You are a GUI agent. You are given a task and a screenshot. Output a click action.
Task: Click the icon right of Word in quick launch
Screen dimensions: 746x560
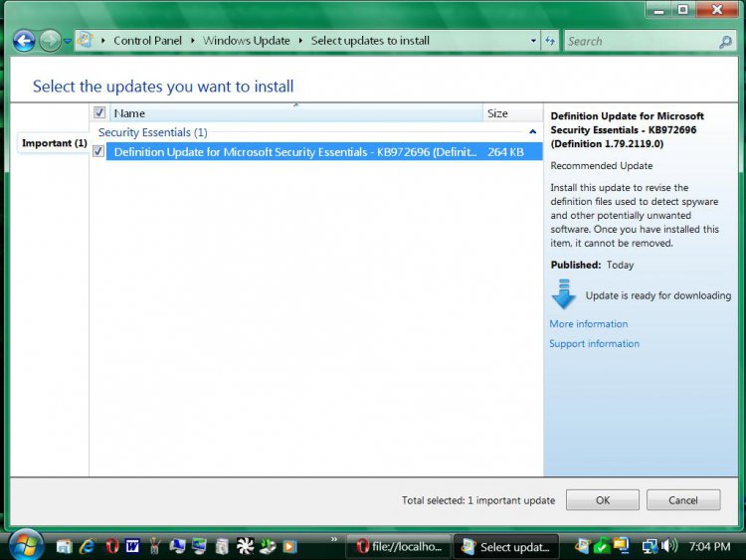coord(154,546)
